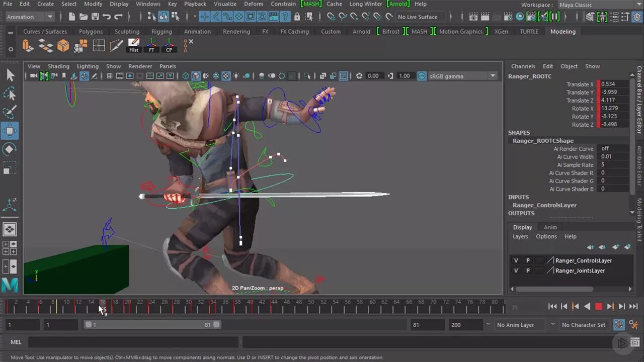Open the Animation menu set dropdown
Viewport: 644px width, 362px height.
tap(29, 17)
